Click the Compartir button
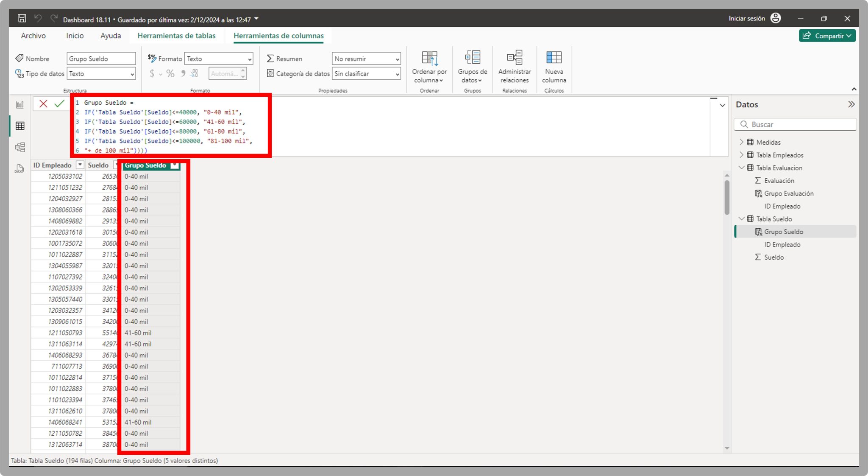The width and height of the screenshot is (868, 476). coord(826,36)
